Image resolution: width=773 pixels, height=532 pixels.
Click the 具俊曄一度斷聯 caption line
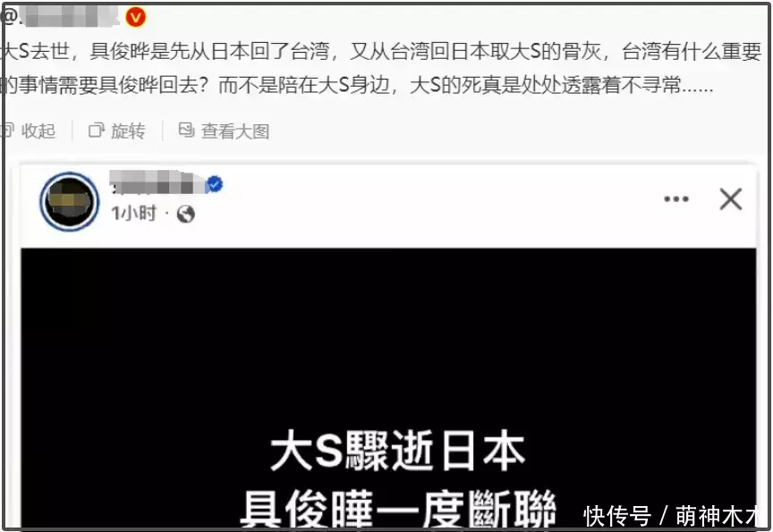tap(398, 508)
